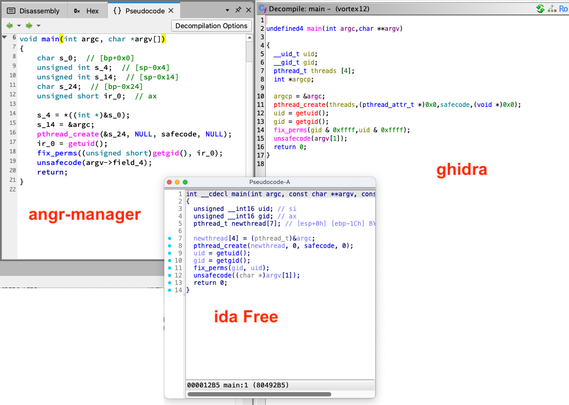This screenshot has height=405, width=569.
Task: Click pthread_create on Ghidra line 11
Action: coord(300,105)
